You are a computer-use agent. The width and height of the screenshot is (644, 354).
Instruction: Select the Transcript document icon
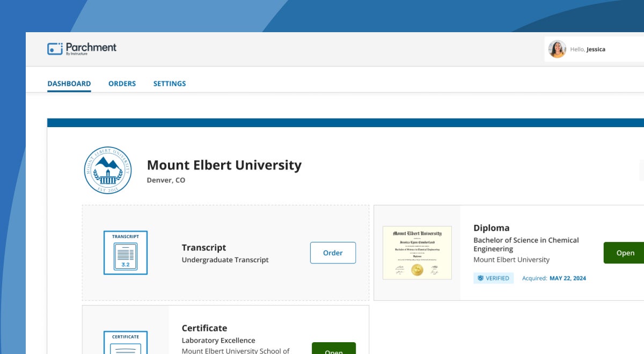pos(125,253)
